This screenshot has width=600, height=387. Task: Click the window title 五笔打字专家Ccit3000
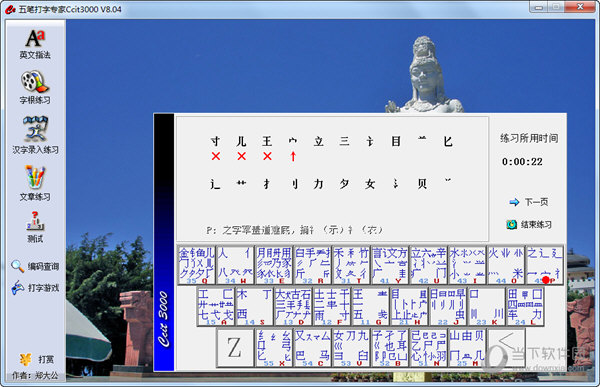tap(70, 9)
